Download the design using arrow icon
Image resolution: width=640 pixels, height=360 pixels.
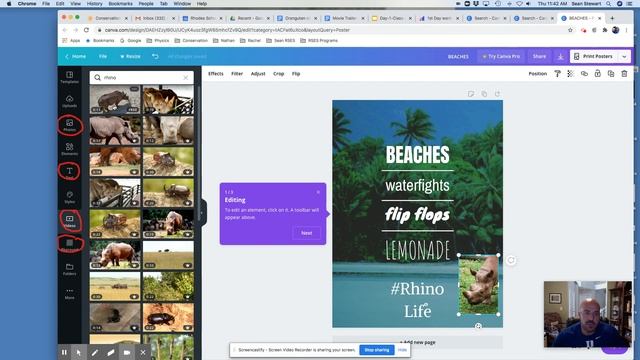(x=560, y=57)
